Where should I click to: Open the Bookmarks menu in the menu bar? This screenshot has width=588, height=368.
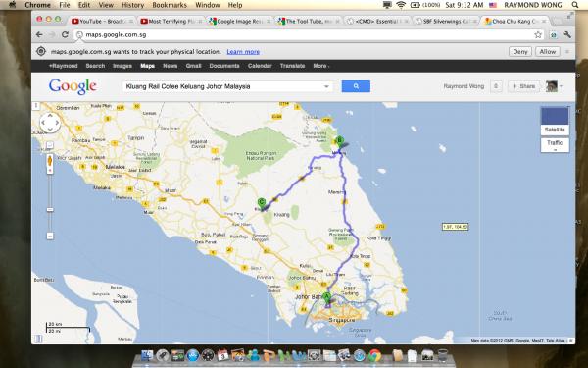click(170, 5)
